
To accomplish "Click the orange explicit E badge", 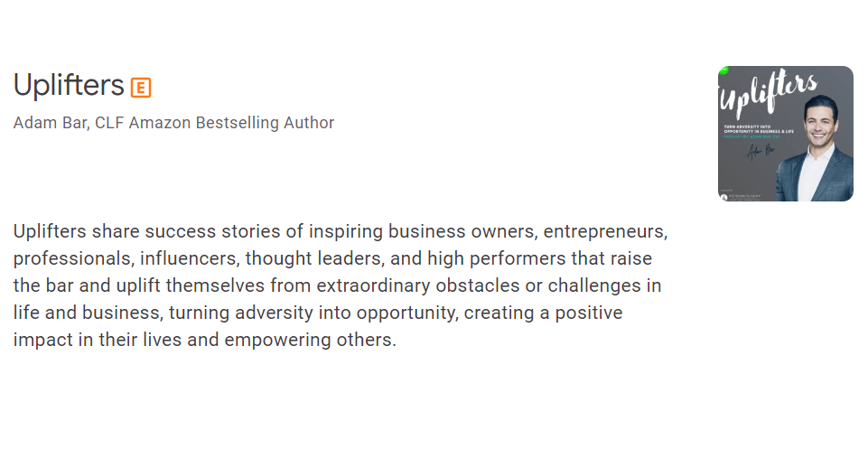I will pos(141,88).
